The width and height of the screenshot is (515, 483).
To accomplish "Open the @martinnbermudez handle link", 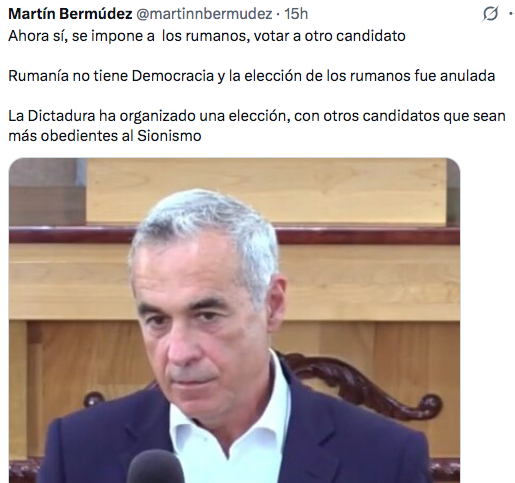I will pos(204,14).
